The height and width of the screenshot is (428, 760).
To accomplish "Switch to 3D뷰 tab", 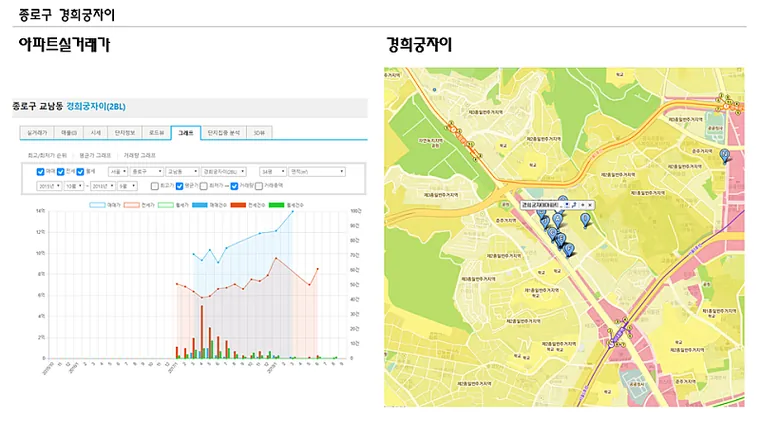I will (259, 133).
